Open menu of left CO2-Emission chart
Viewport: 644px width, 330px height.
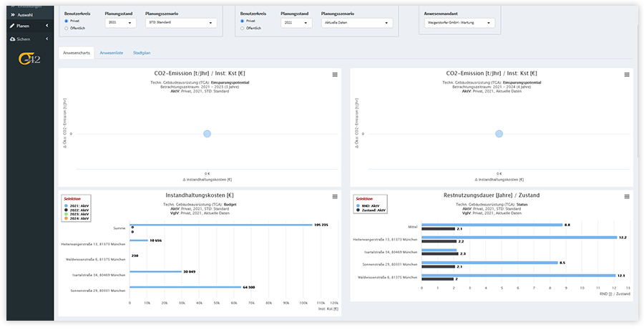coord(335,74)
